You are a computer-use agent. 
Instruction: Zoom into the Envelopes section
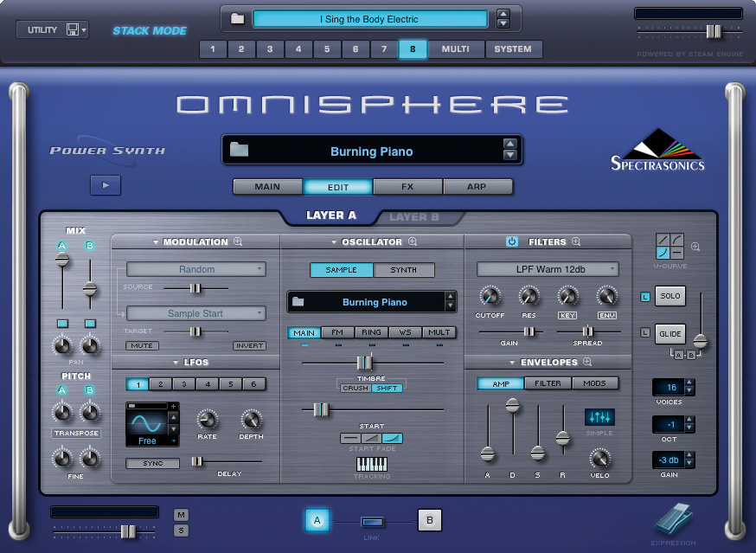tap(587, 362)
